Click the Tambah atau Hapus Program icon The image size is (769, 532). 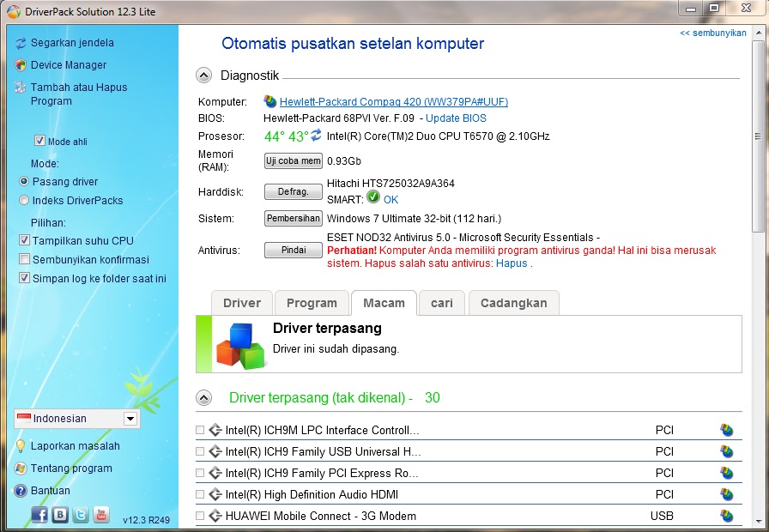point(21,88)
